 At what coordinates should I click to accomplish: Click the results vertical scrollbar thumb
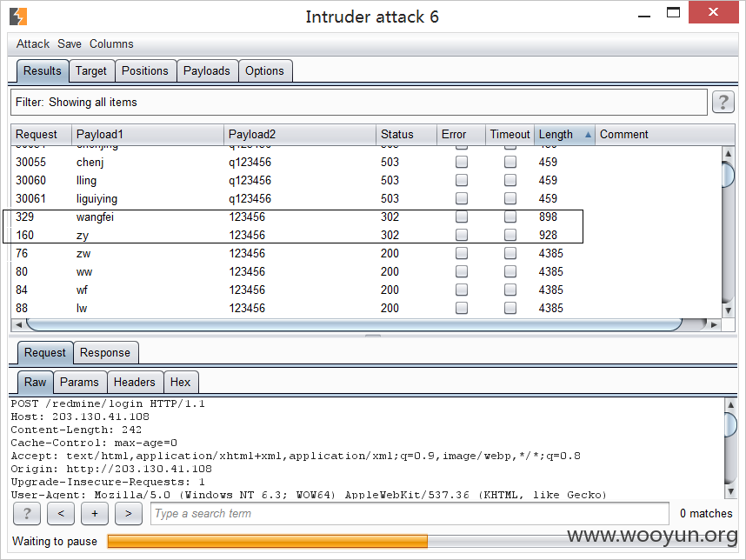[728, 175]
